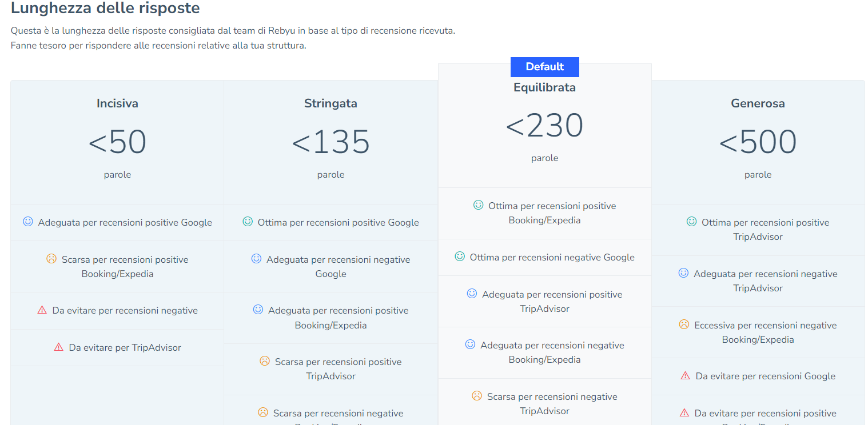The height and width of the screenshot is (425, 868).
Task: Click green smiley beside 'Ottima per recensioni positive Google'
Action: tap(248, 222)
